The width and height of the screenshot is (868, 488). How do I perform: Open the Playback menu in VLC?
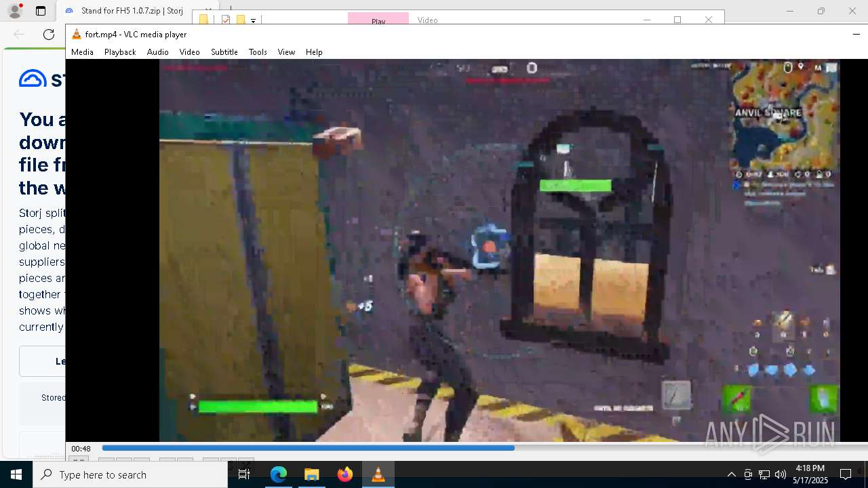click(x=120, y=52)
